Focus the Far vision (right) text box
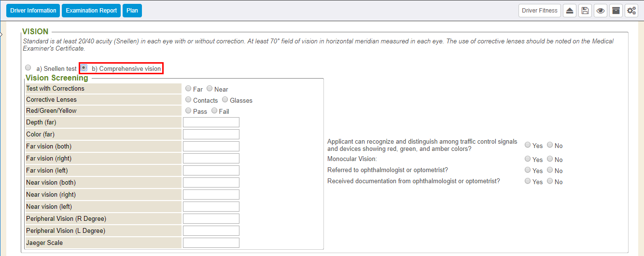This screenshot has width=644, height=256. [x=211, y=159]
